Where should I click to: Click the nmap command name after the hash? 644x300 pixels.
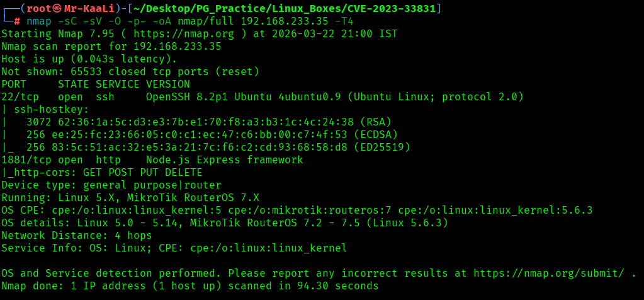pos(39,21)
